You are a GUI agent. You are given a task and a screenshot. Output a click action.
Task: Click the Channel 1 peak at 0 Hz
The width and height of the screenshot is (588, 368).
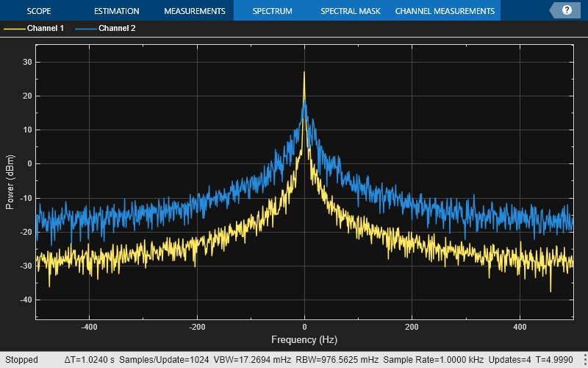304,72
